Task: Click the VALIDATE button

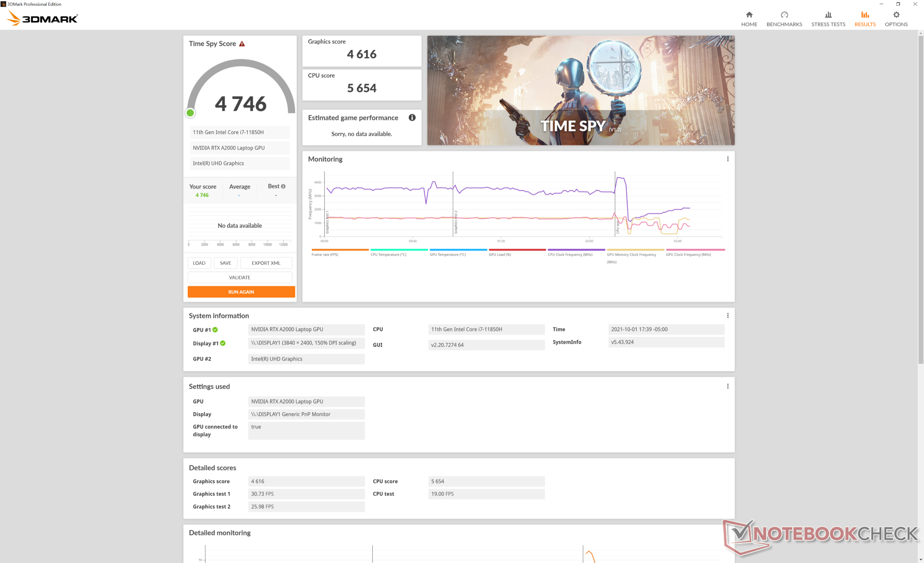Action: click(240, 277)
